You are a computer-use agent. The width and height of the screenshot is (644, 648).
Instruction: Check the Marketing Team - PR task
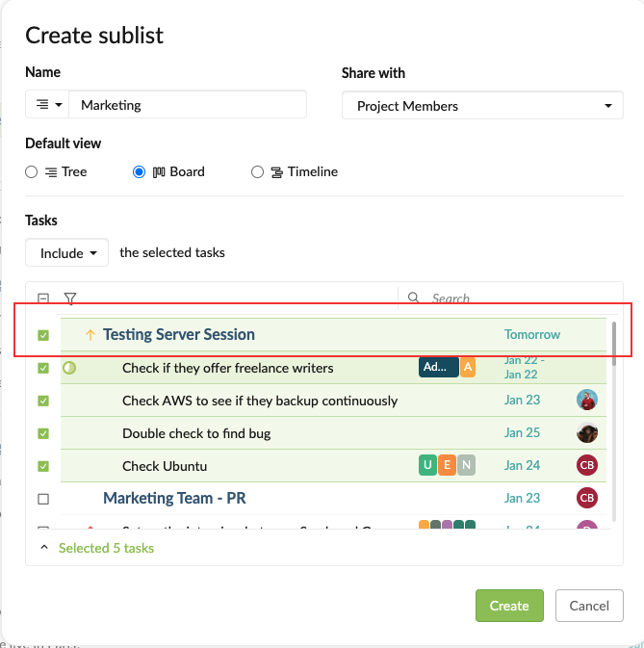pyautogui.click(x=43, y=499)
